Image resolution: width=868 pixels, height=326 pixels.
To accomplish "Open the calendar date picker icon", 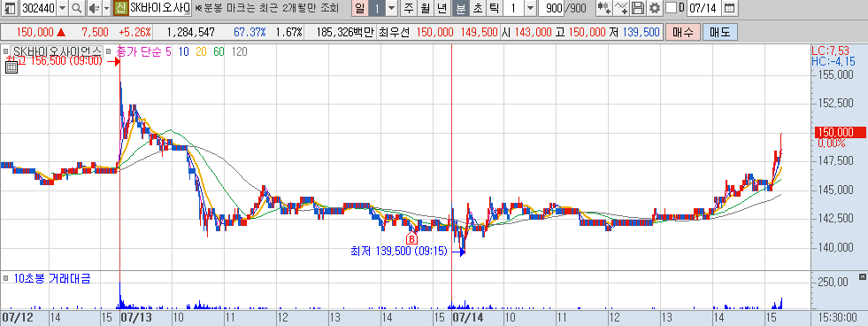I will (730, 8).
